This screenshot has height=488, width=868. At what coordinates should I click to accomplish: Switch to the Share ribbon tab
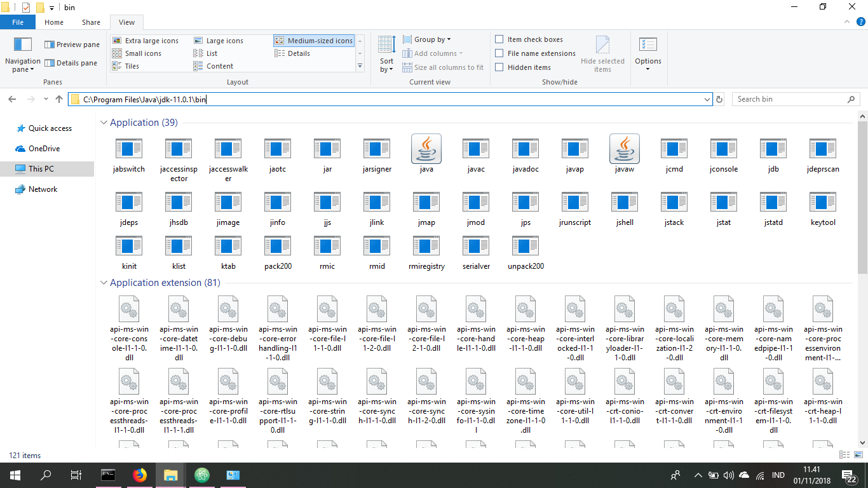pyautogui.click(x=91, y=22)
